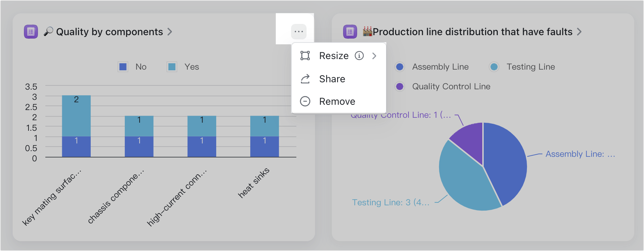
Task: Click the purple list icon for Production line chart
Action: point(350,32)
